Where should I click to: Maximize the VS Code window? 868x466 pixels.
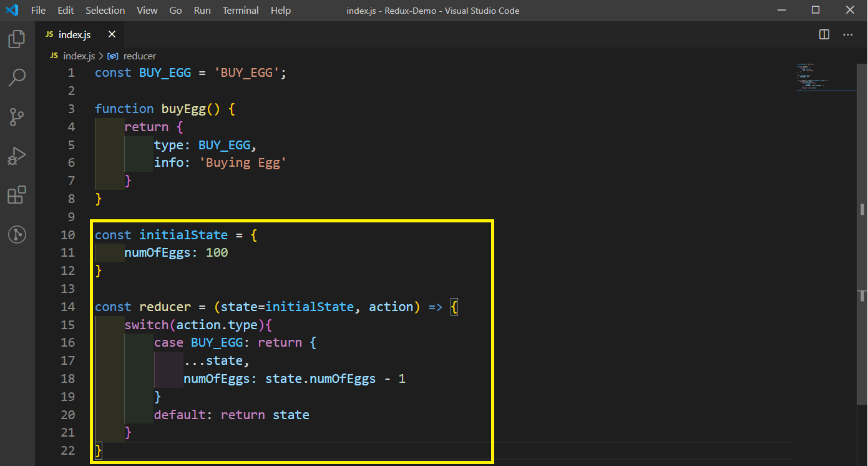click(x=816, y=10)
